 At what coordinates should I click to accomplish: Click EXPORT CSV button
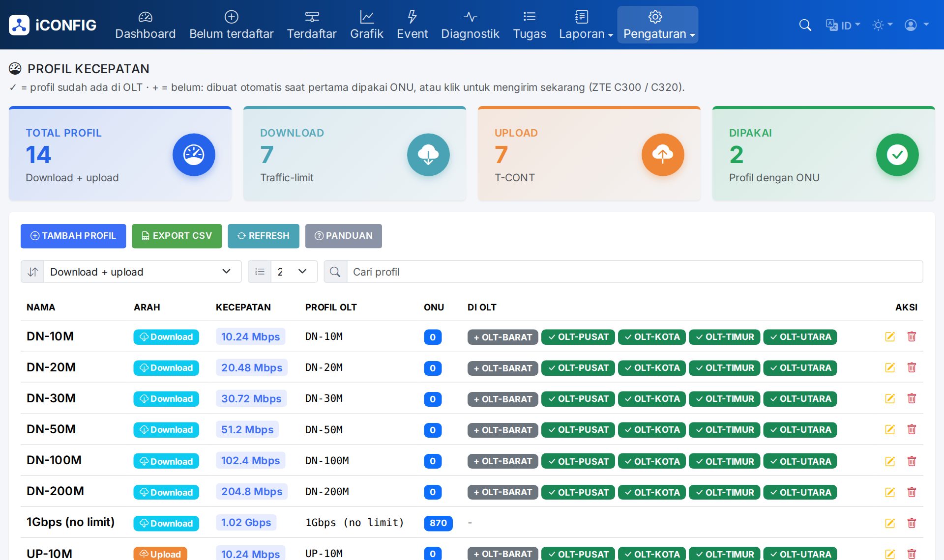tap(177, 236)
